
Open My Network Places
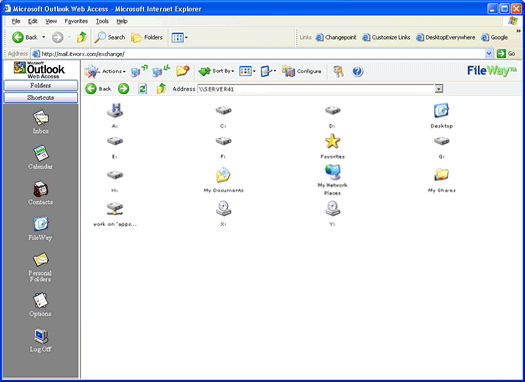pyautogui.click(x=332, y=172)
